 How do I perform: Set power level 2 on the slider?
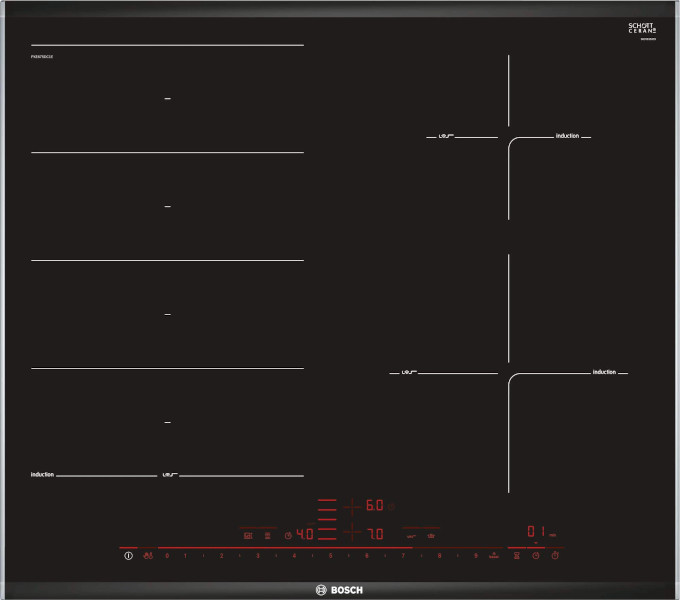coord(222,556)
